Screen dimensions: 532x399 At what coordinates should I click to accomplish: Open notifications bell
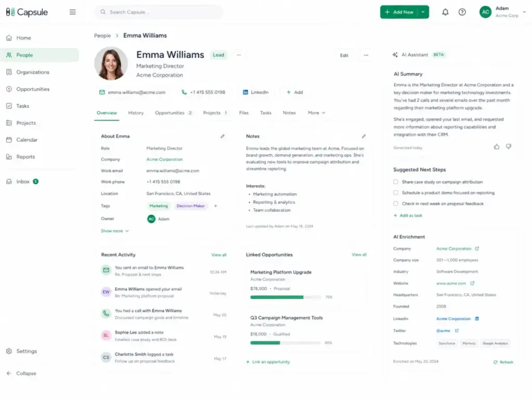click(x=445, y=12)
